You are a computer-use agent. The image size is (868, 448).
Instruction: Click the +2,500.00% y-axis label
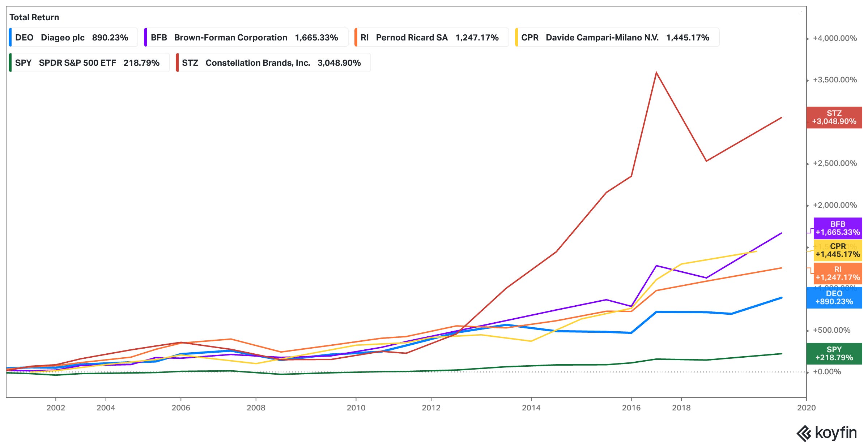pos(835,163)
